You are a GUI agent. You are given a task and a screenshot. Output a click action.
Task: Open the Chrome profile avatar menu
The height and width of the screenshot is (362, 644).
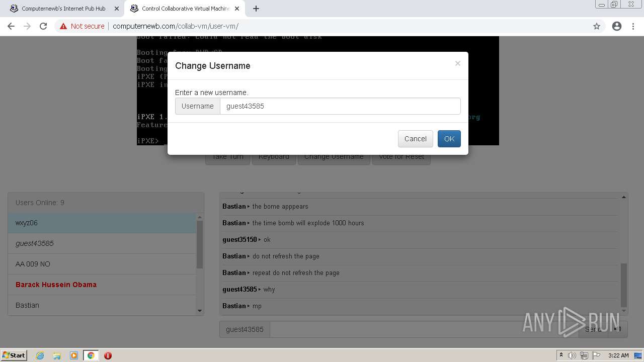(x=617, y=26)
